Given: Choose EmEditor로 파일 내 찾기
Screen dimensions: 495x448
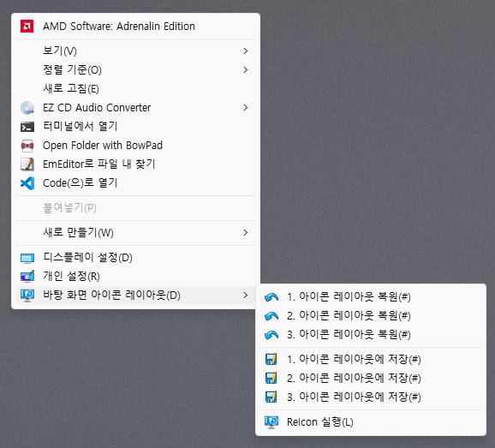Looking at the screenshot, I should [136, 164].
